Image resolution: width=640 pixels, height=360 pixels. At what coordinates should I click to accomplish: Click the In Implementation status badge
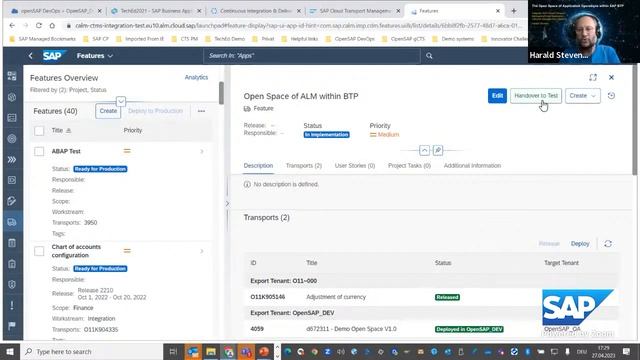(326, 135)
